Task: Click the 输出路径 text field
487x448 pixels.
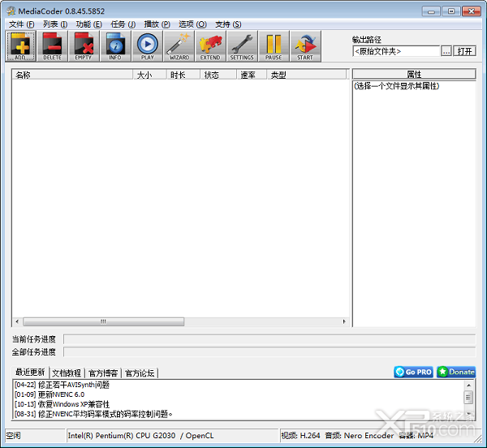Action: click(396, 51)
